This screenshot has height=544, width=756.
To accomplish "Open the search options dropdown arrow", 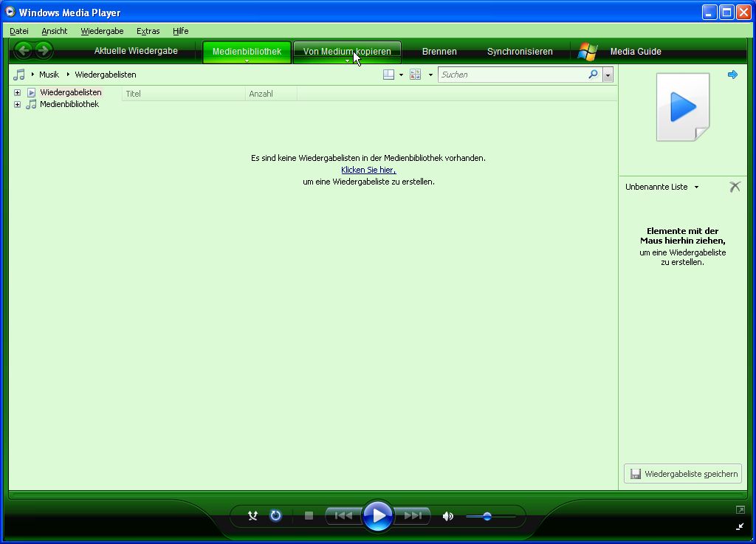I will (608, 75).
